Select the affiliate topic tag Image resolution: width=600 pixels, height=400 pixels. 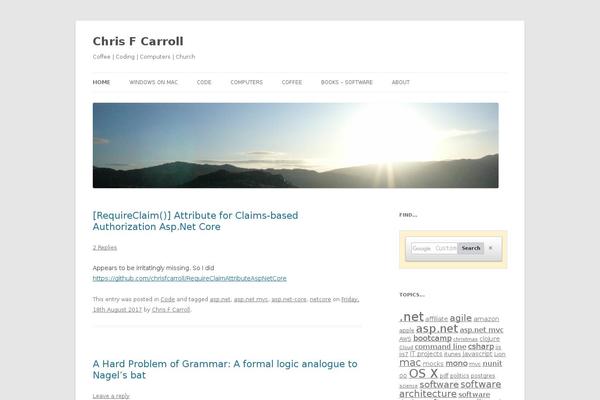point(436,319)
